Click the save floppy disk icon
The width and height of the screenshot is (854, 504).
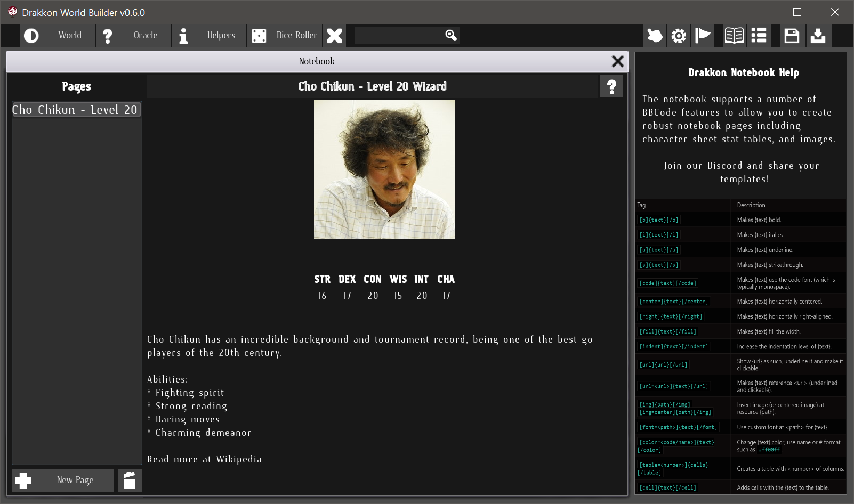tap(792, 36)
